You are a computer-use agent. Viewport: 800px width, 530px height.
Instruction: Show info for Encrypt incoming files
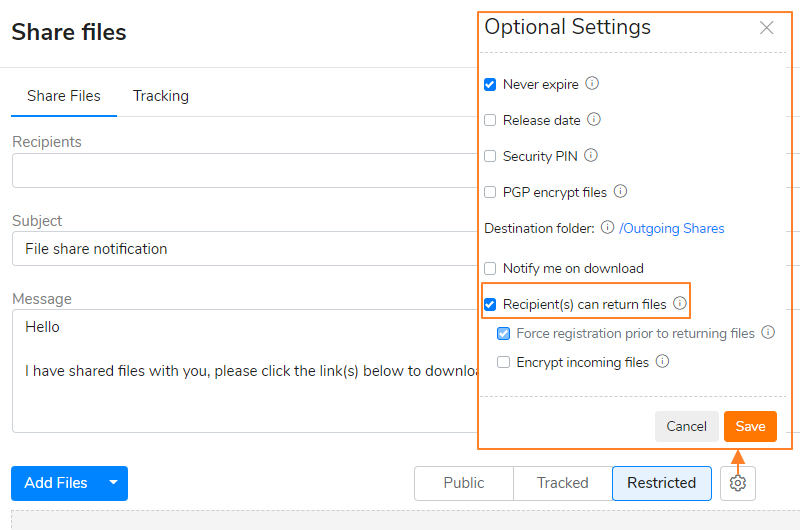tap(662, 361)
